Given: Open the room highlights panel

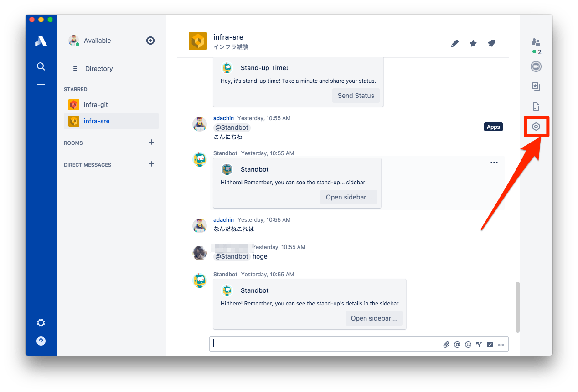Looking at the screenshot, I should coord(536,87).
